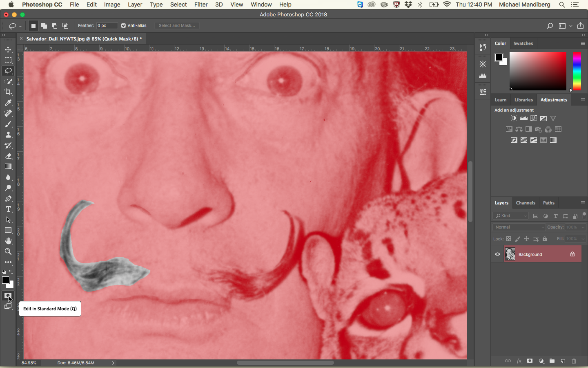The height and width of the screenshot is (368, 588).
Task: Activate the Clone Stamp tool
Action: pyautogui.click(x=8, y=135)
